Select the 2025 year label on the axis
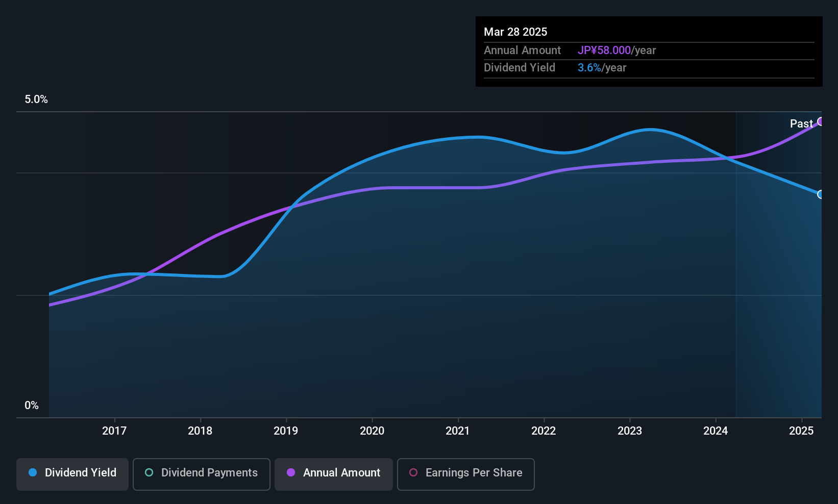 coord(801,431)
